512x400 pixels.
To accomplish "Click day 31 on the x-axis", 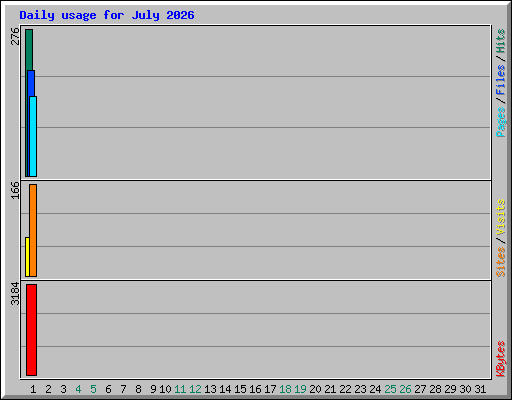I will tap(480, 389).
